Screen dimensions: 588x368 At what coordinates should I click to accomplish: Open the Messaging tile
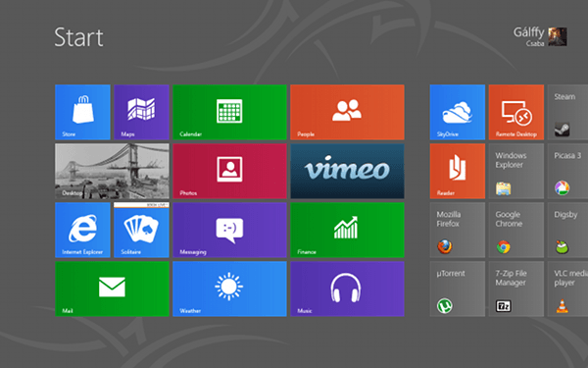click(x=229, y=231)
